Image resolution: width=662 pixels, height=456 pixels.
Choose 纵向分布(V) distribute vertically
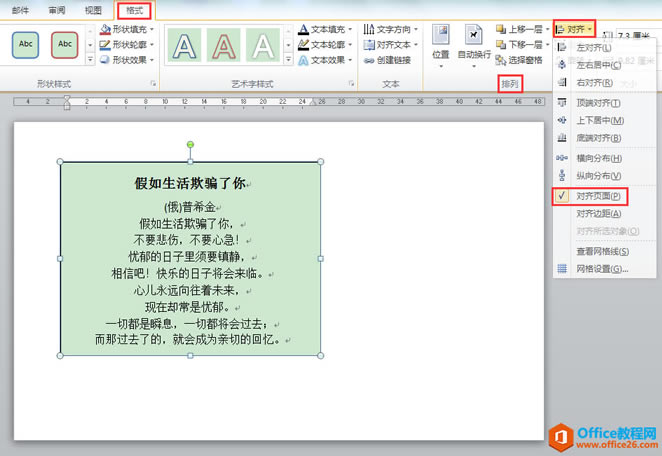(x=605, y=176)
